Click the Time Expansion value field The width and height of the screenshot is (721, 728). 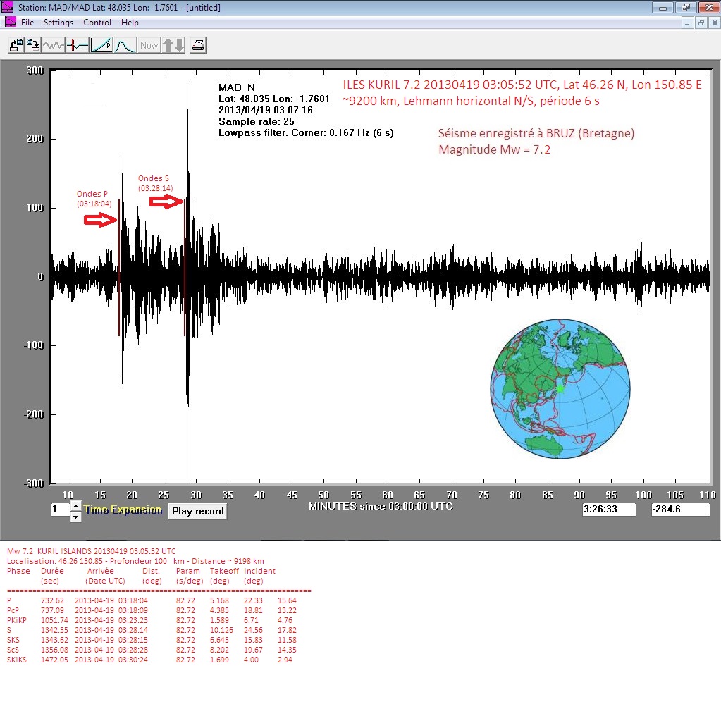coord(59,510)
